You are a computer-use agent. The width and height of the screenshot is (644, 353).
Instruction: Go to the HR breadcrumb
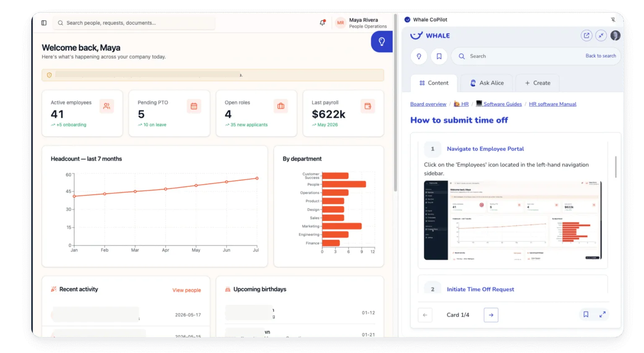461,104
